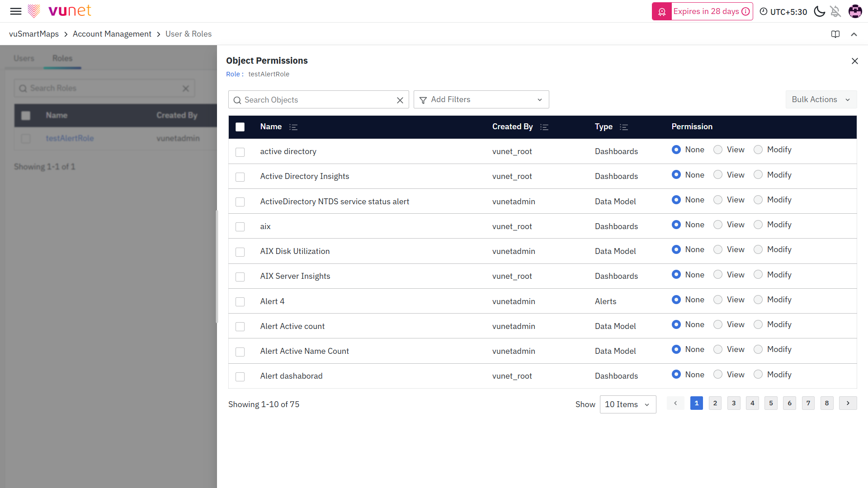Viewport: 868px width, 488px height.
Task: Check the AIX Disk Utilization row checkbox
Action: click(240, 252)
